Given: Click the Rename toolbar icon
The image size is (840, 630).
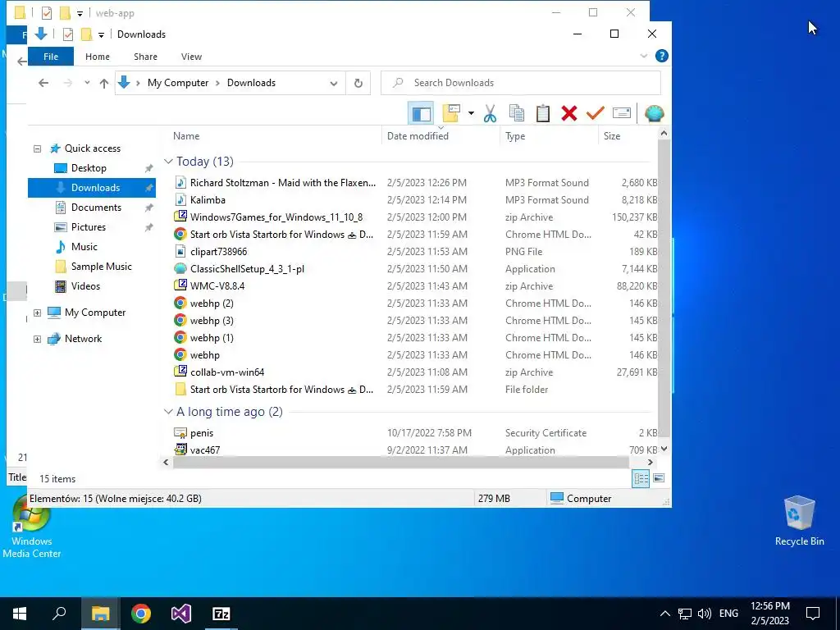Looking at the screenshot, I should [x=622, y=113].
